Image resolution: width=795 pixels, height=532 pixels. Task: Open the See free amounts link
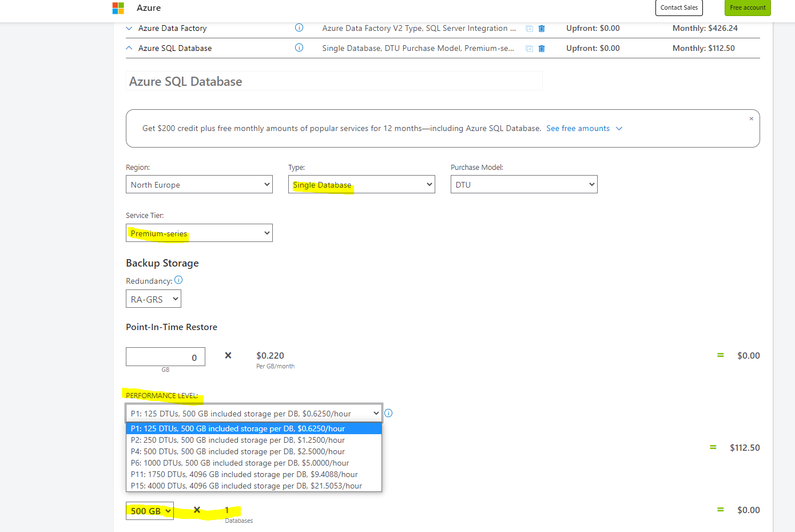point(578,128)
